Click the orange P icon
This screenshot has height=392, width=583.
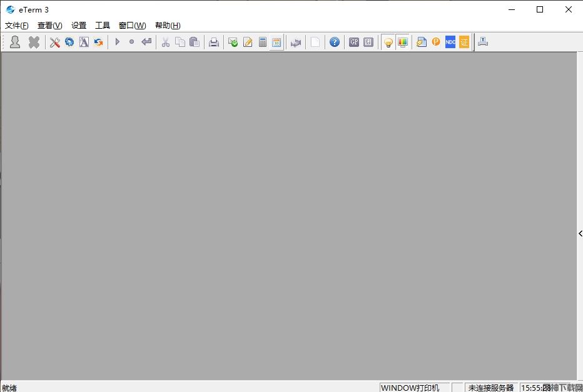point(436,42)
